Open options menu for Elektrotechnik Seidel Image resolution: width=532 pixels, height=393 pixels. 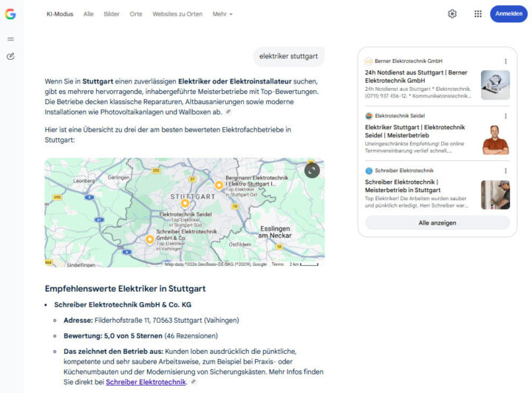point(505,116)
